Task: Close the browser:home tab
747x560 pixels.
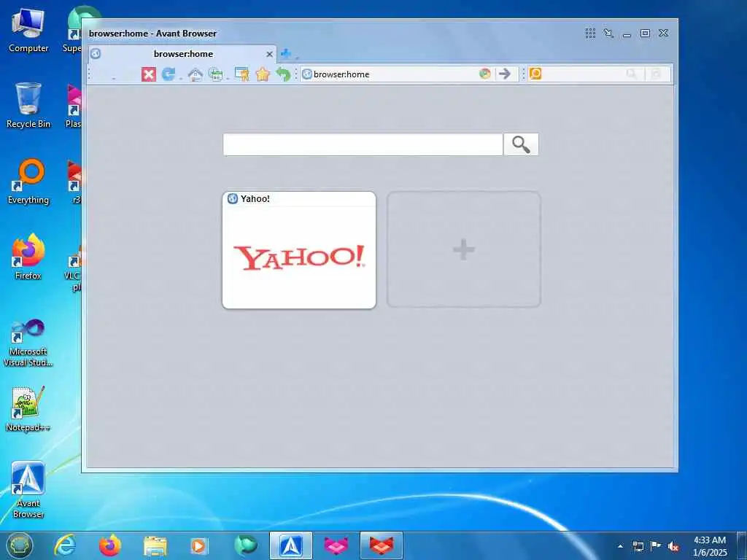Action: 269,54
